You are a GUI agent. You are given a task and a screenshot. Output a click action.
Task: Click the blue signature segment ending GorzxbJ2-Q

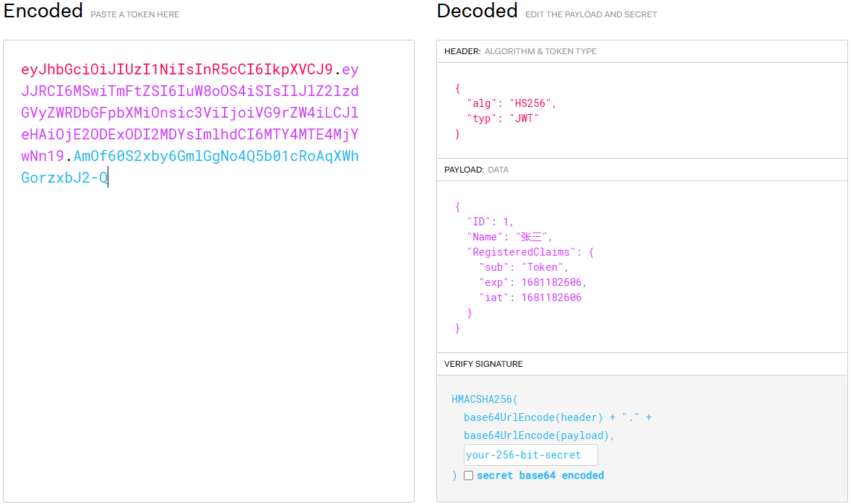[x=64, y=178]
